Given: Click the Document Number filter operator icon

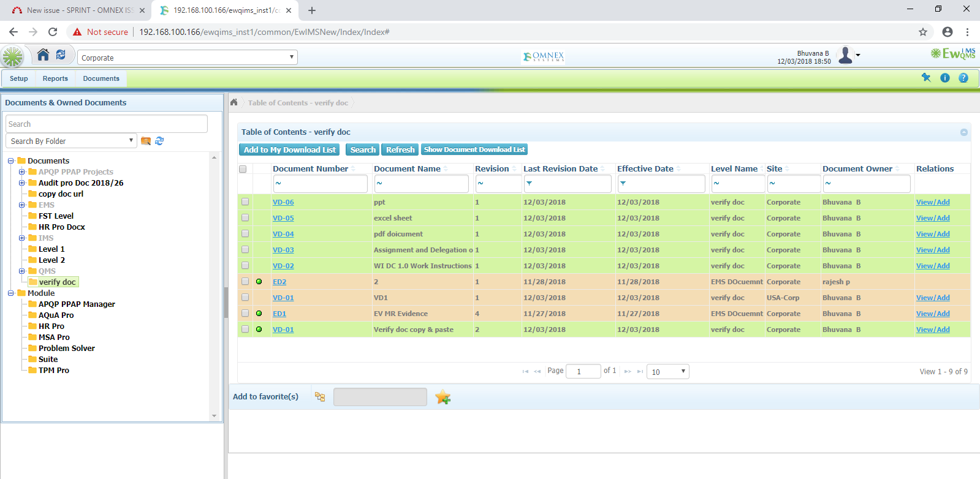Looking at the screenshot, I should (278, 184).
